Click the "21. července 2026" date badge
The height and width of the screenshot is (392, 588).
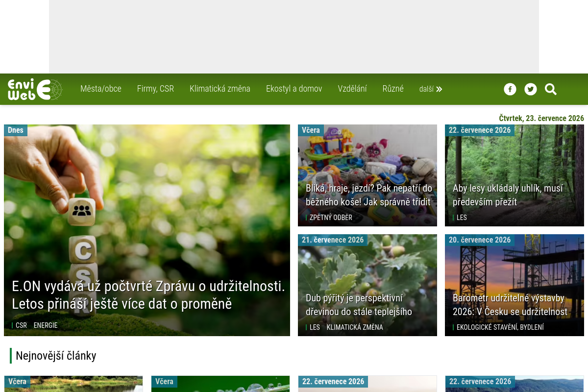pyautogui.click(x=333, y=240)
